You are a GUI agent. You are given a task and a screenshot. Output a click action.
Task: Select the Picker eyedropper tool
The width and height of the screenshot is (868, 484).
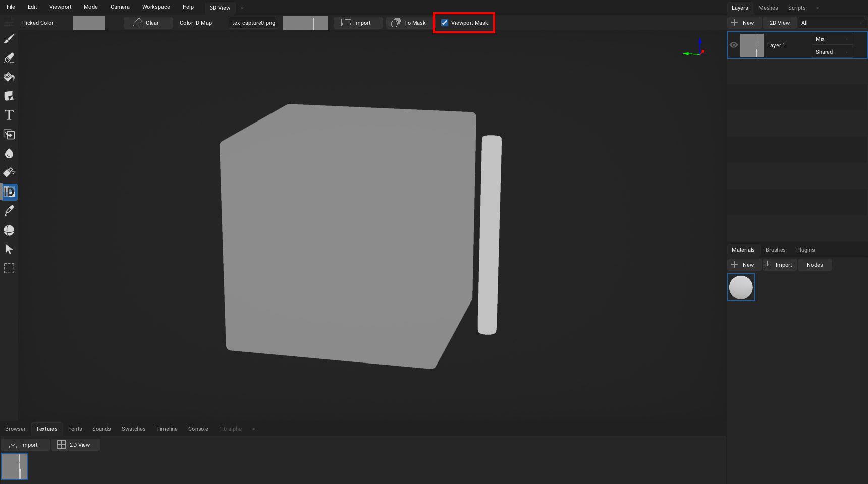(x=9, y=211)
